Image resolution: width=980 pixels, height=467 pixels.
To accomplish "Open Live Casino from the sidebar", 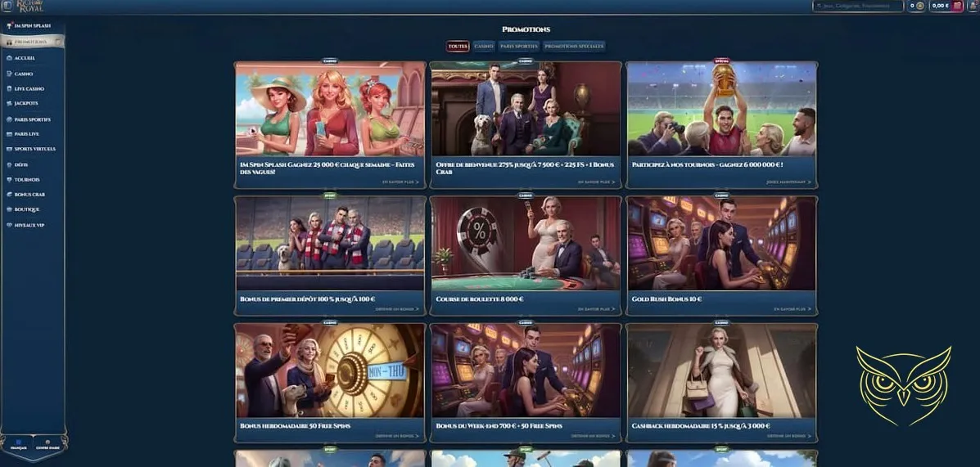I will pos(29,88).
